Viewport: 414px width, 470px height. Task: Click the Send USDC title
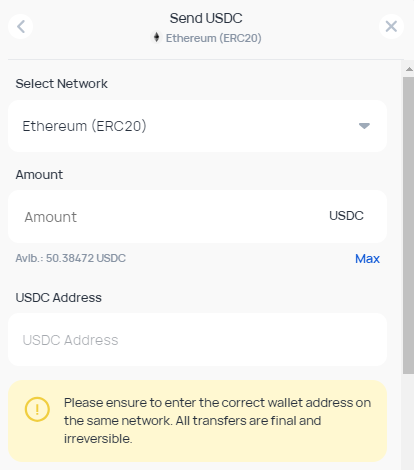[x=206, y=18]
